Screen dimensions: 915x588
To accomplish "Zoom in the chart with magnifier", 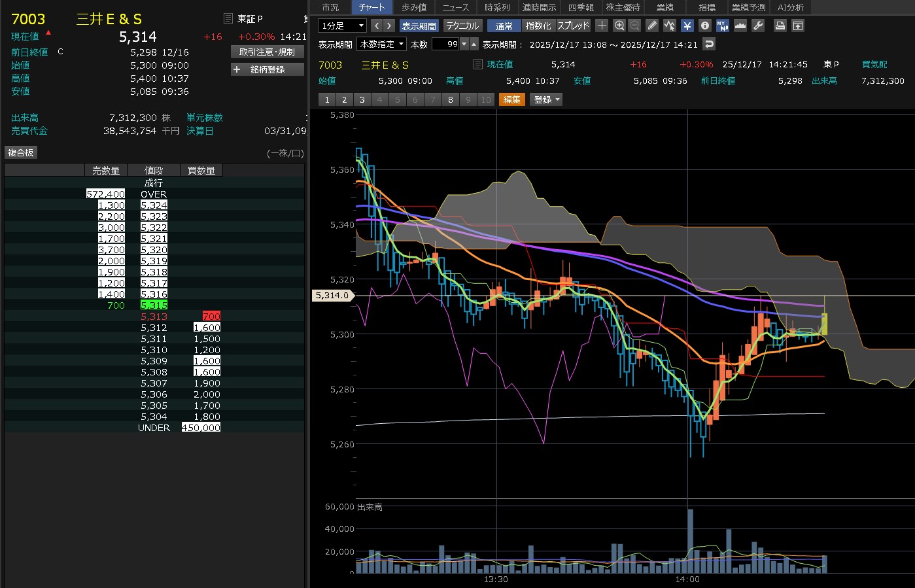I will click(x=619, y=26).
